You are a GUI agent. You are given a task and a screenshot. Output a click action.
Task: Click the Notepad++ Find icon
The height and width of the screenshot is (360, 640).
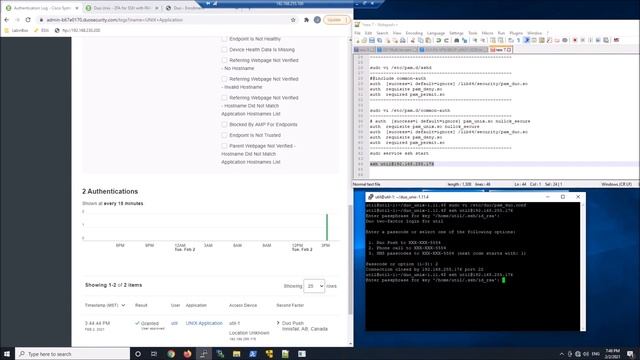point(457,40)
